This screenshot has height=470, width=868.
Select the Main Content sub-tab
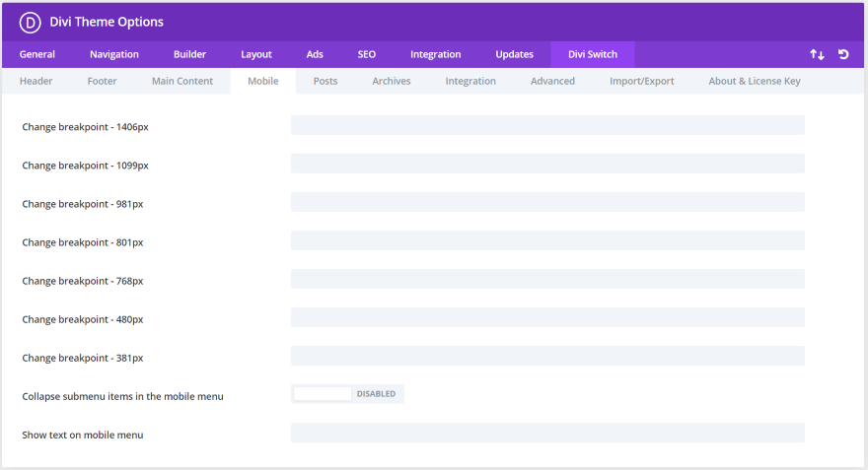pos(182,81)
